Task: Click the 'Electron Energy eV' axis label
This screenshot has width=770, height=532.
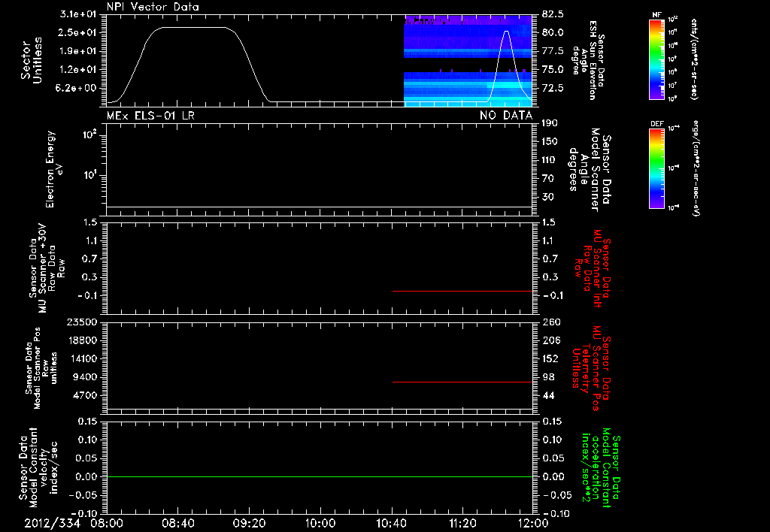Action: (x=54, y=169)
